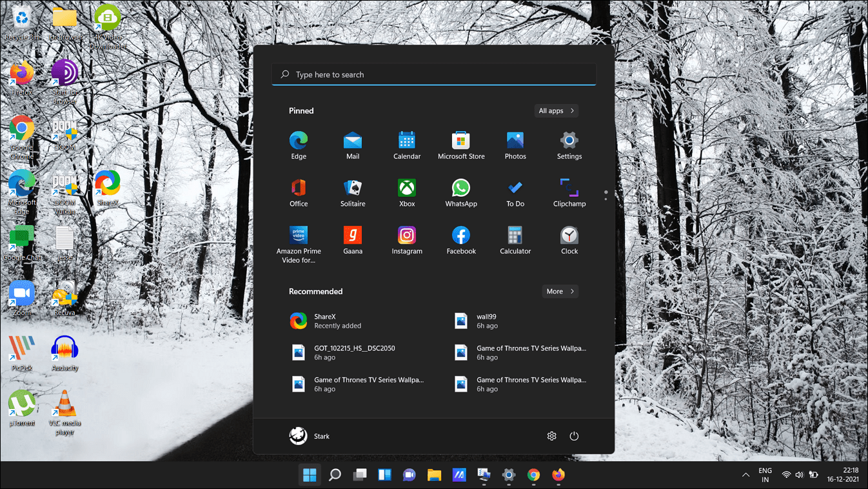The image size is (868, 489).
Task: Select Audacity desktop shortcut
Action: tap(64, 354)
